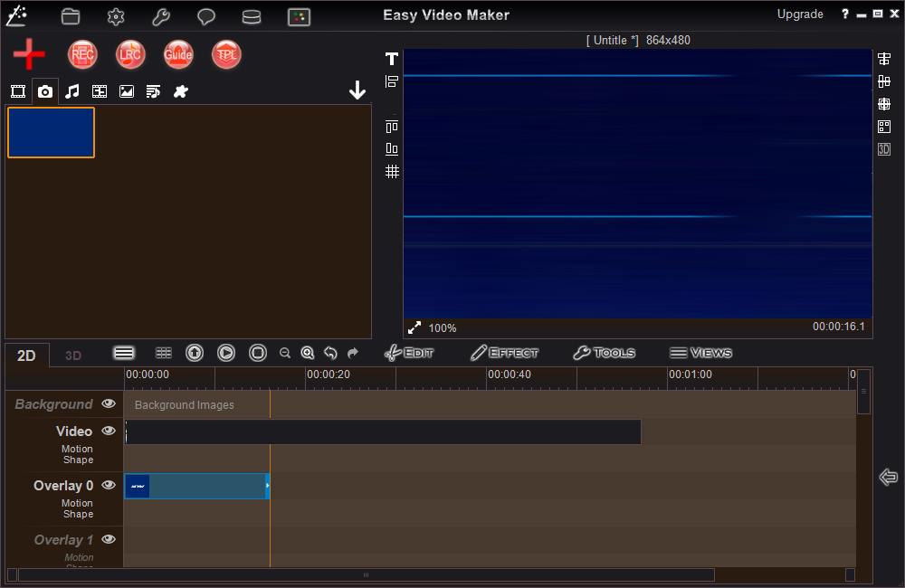905x588 pixels.
Task: Open the Guide button
Action: point(178,54)
